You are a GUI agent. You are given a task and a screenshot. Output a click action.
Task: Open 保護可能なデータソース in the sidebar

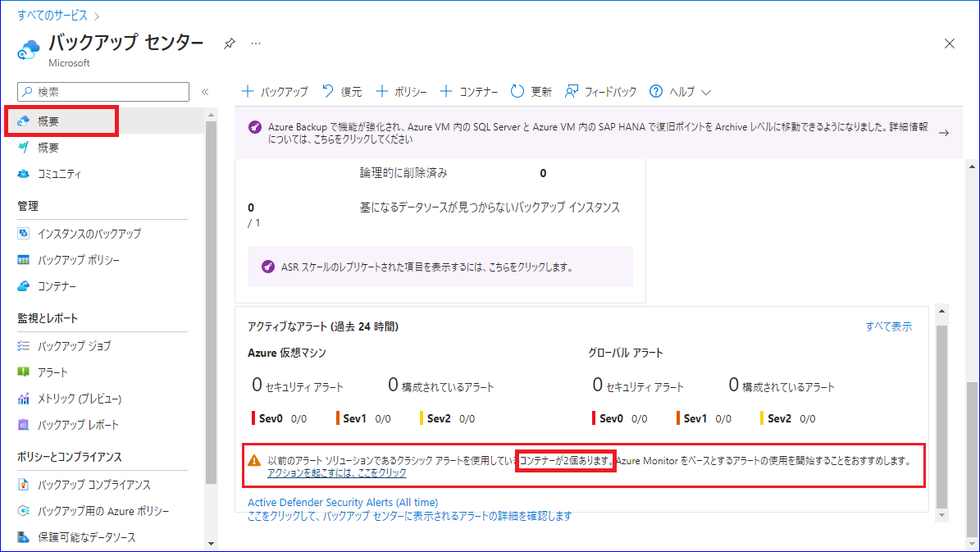click(x=86, y=537)
